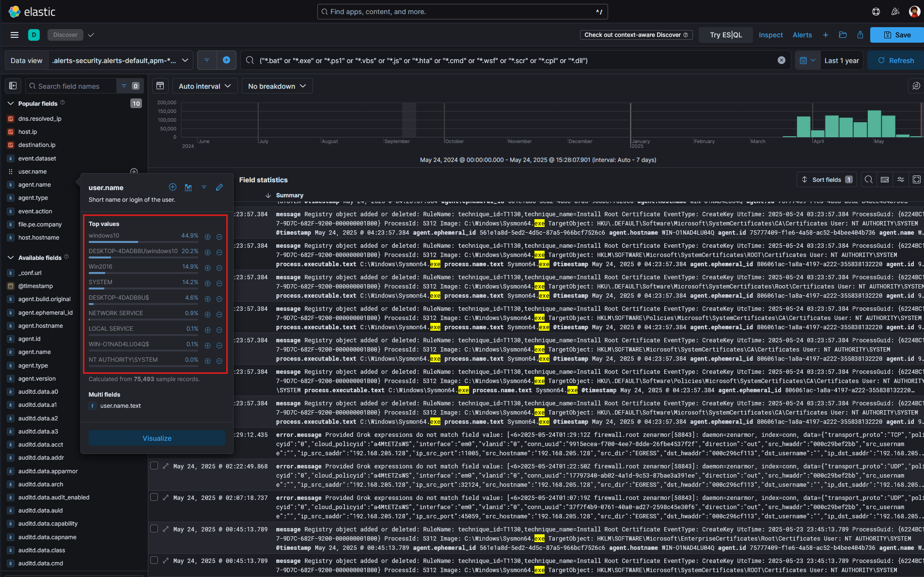This screenshot has height=577, width=924.
Task: Filter out NETWORK SERVICE with minus icon
Action: [219, 314]
